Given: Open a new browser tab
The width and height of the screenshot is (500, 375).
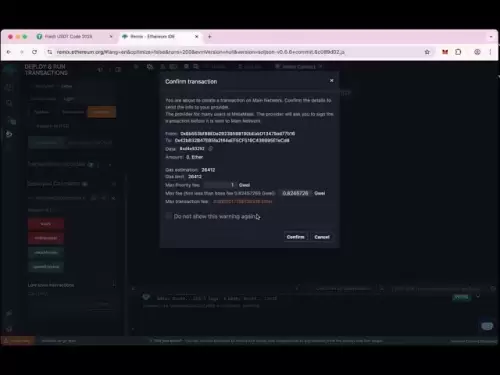Looking at the screenshot, I should 210,37.
